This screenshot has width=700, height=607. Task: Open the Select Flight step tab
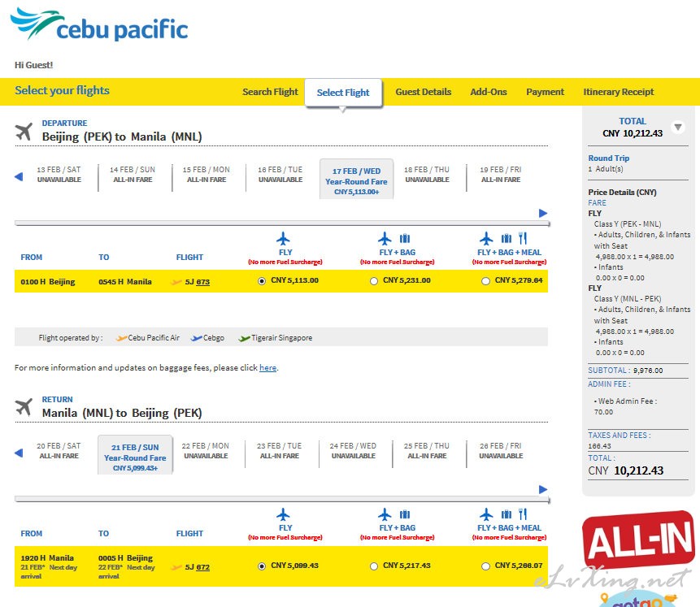click(343, 93)
